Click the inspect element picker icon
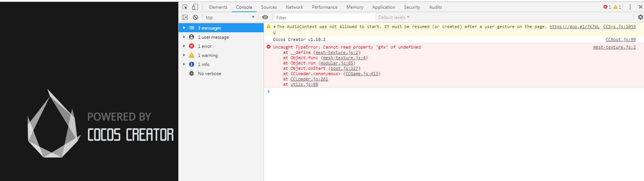This screenshot has height=181, width=644. coord(185,7)
